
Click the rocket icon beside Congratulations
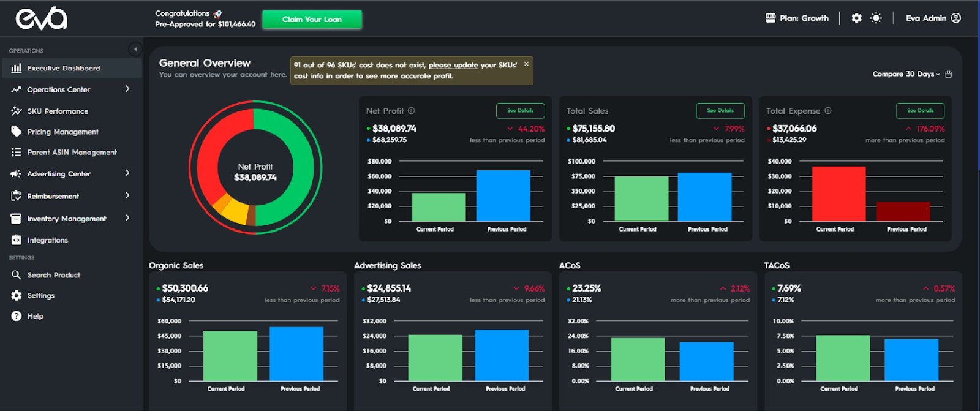pyautogui.click(x=217, y=13)
